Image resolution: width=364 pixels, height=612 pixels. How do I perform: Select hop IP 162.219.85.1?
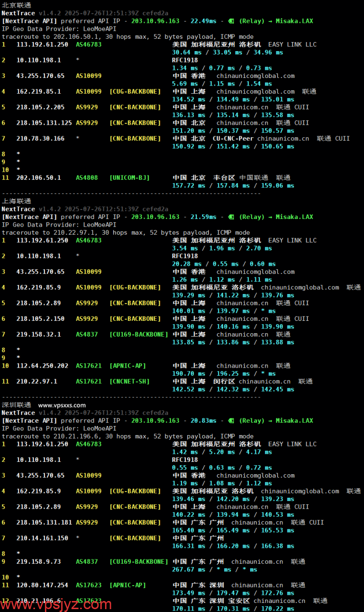[39, 92]
